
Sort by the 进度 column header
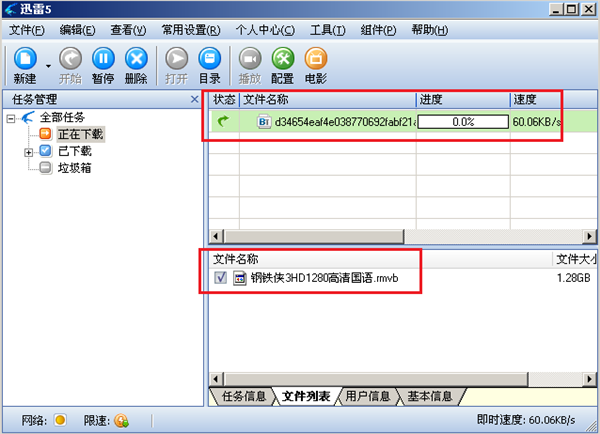[x=463, y=100]
